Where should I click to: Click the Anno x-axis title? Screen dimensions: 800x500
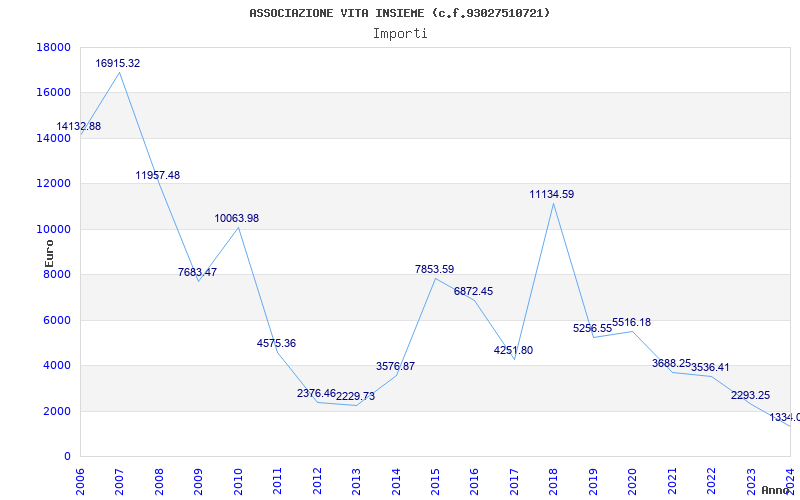[776, 490]
